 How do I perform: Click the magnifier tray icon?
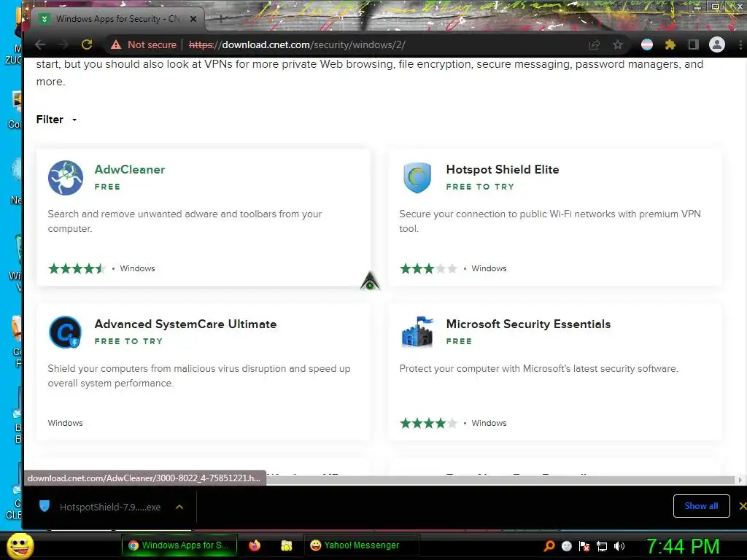coord(549,546)
